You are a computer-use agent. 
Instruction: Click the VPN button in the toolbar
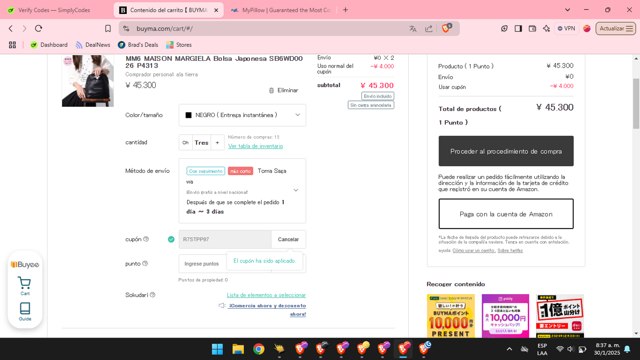567,29
